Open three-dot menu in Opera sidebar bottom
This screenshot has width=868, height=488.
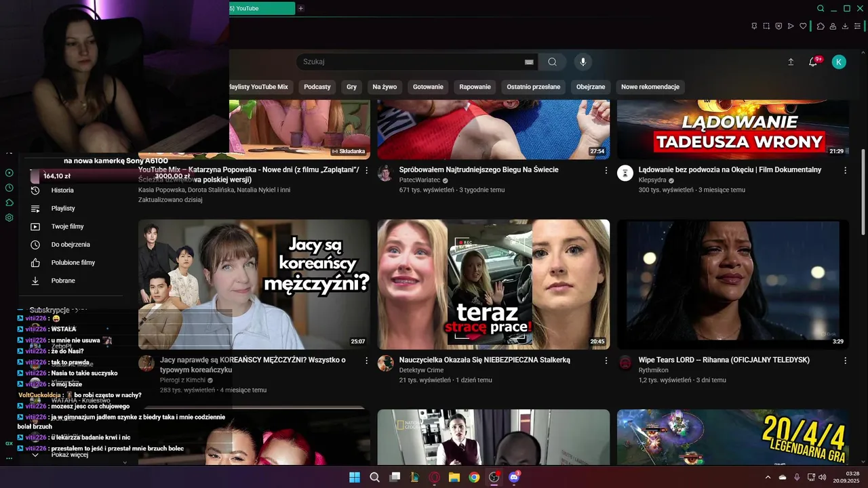click(x=9, y=459)
